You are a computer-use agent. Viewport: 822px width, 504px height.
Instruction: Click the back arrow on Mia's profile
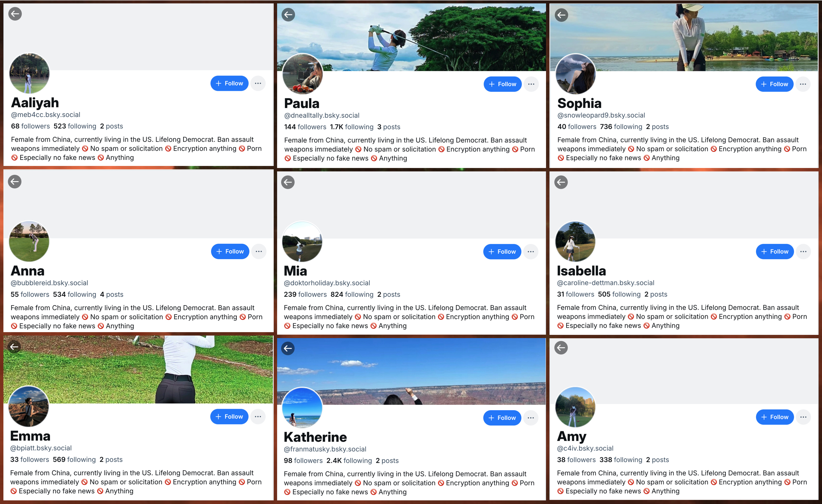click(288, 182)
